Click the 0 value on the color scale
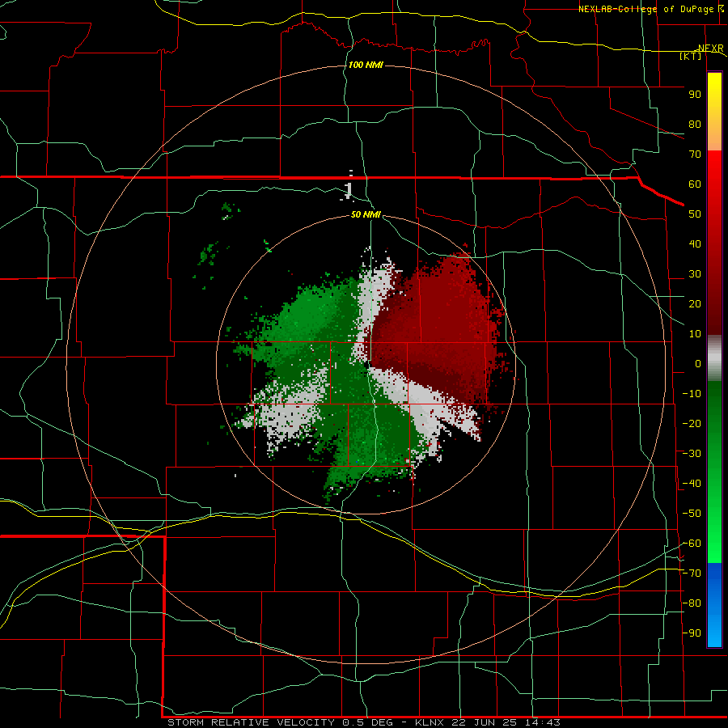The height and width of the screenshot is (728, 728). [x=698, y=363]
